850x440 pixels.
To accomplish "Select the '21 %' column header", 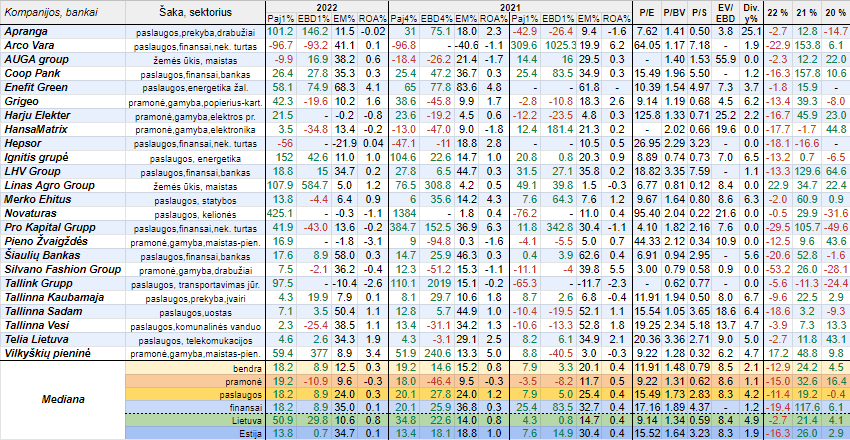I will [x=806, y=12].
